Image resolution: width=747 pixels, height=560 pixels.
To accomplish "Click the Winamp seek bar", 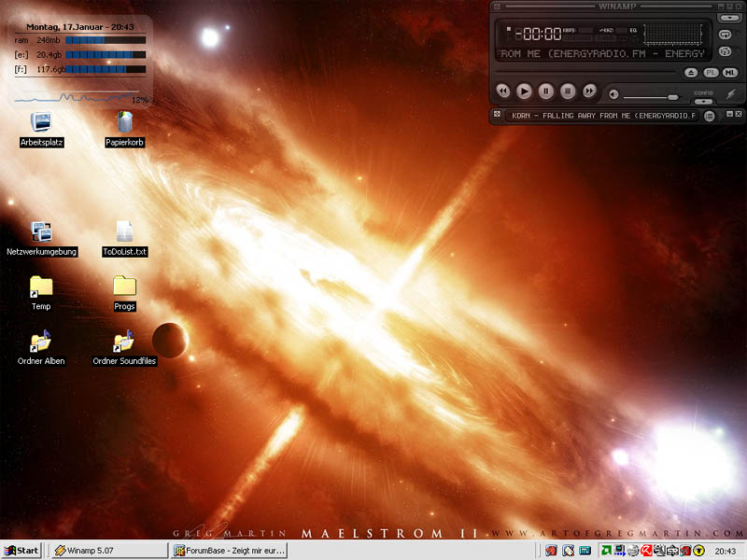I will (x=585, y=73).
